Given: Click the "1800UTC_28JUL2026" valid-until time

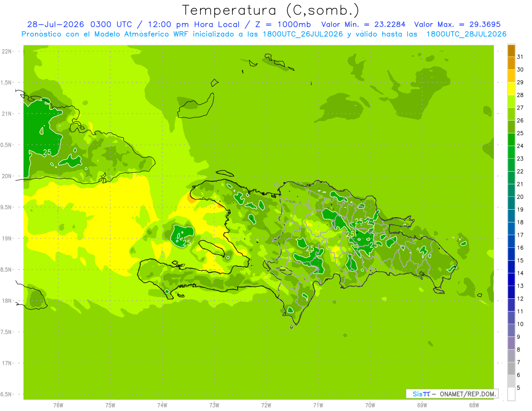Looking at the screenshot, I should click(466, 34).
